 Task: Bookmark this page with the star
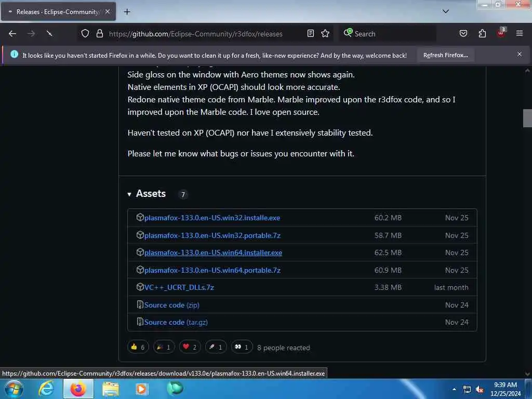[x=325, y=34]
